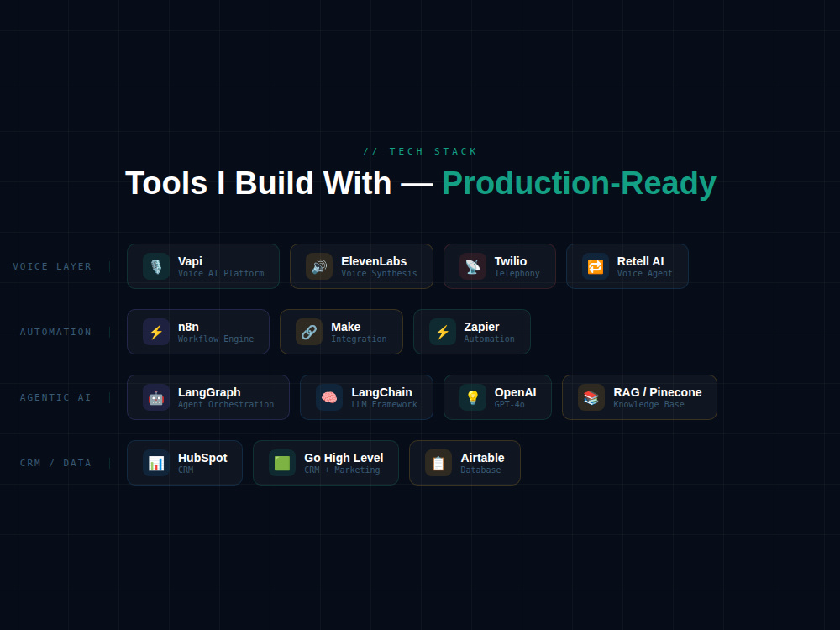Select the n8n card title
This screenshot has height=630, width=840.
[188, 327]
